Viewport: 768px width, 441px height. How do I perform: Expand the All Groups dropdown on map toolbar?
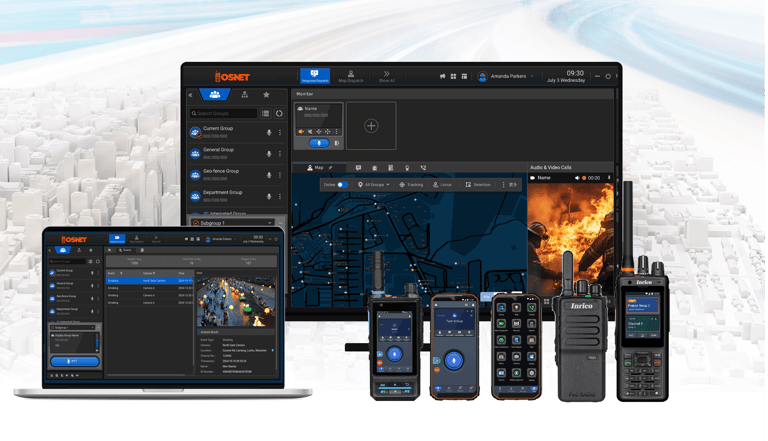pos(374,185)
